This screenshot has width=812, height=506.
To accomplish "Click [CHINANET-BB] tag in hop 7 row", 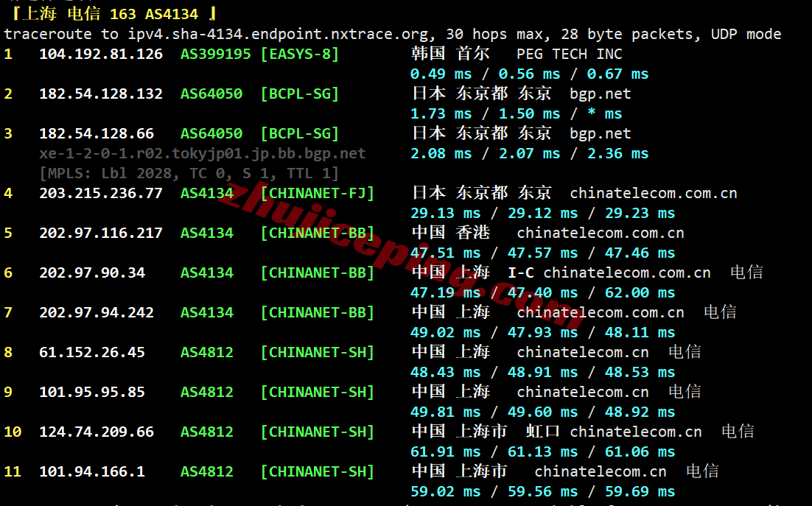I will point(318,312).
